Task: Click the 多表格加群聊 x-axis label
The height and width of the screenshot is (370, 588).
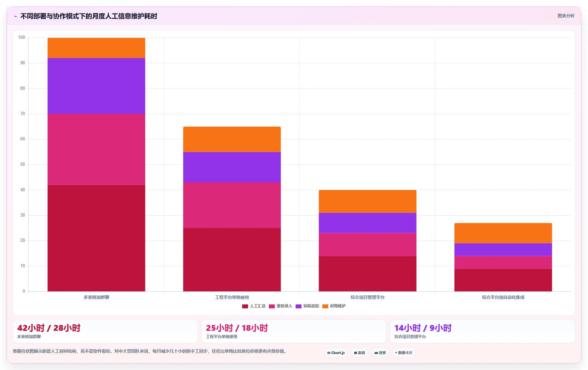Action: coord(96,297)
